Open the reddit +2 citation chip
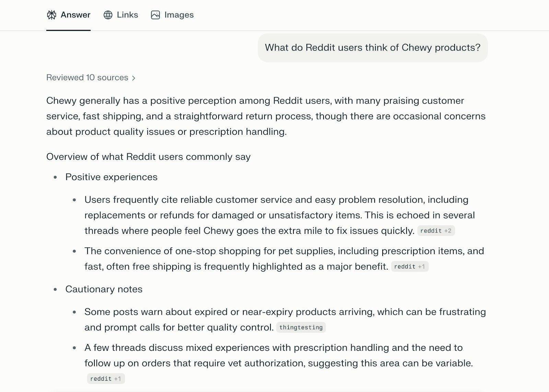 click(436, 230)
